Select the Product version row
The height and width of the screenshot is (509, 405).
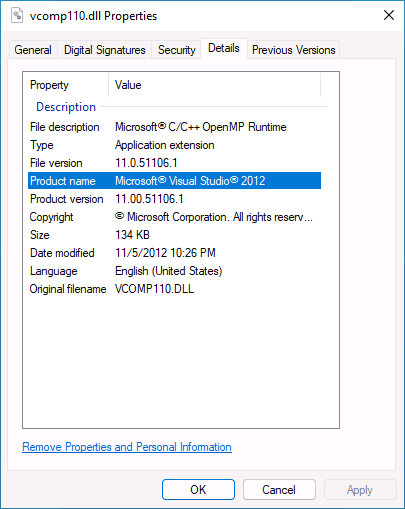(x=174, y=199)
